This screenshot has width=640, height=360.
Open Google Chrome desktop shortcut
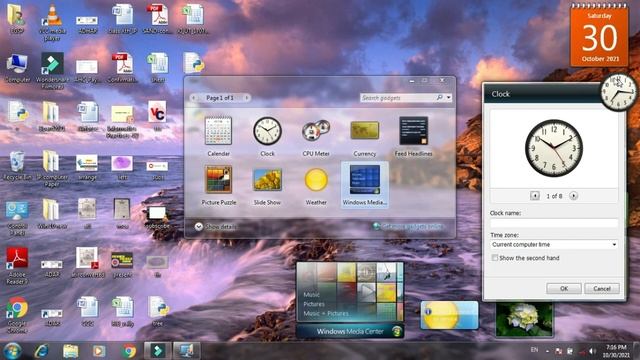[17, 314]
